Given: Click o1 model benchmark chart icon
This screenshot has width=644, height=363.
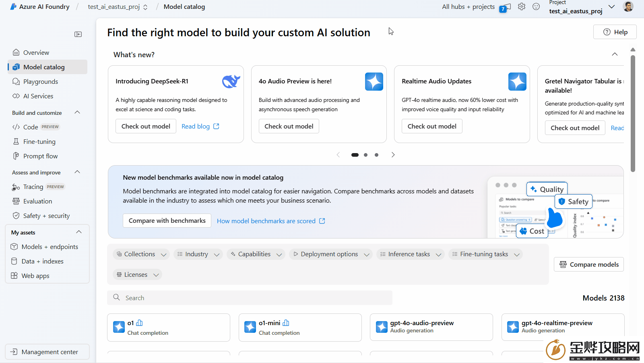Looking at the screenshot, I should point(139,323).
